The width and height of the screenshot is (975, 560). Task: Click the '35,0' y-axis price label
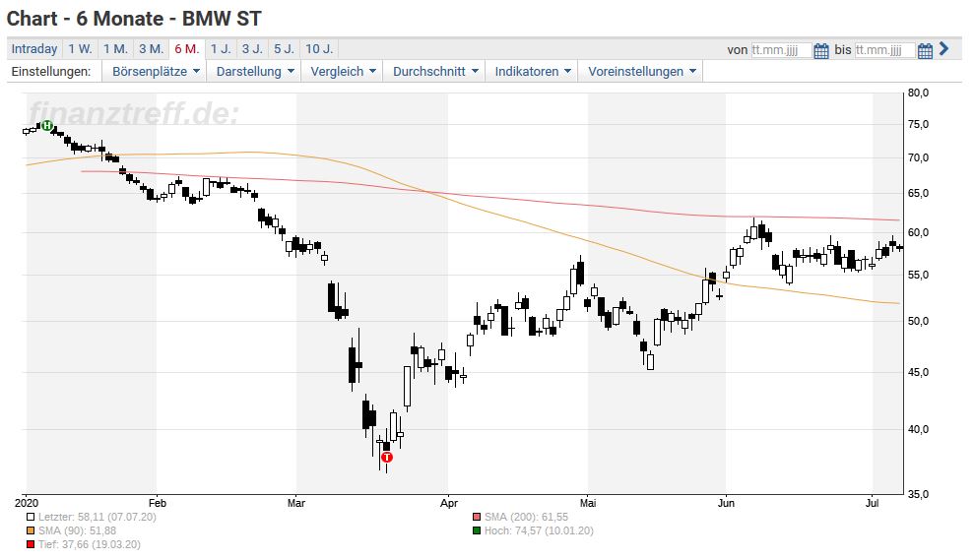coord(919,495)
